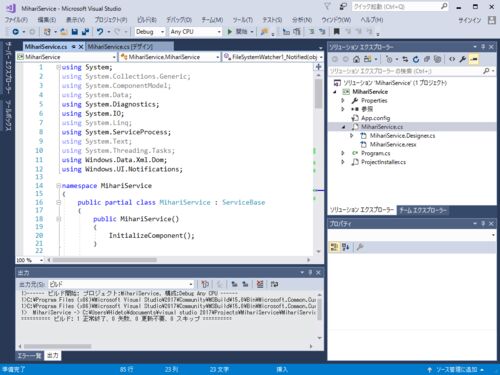Switch to MihariService.cs [デザイン] tab
Image resolution: width=500 pixels, height=375 pixels.
click(x=120, y=47)
